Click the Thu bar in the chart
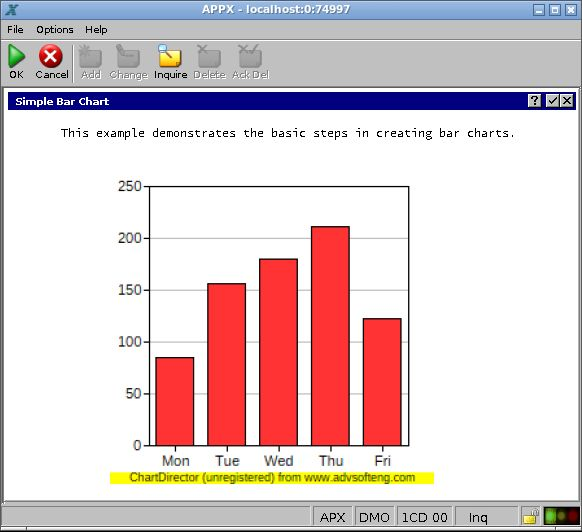This screenshot has height=532, width=582. click(330, 336)
